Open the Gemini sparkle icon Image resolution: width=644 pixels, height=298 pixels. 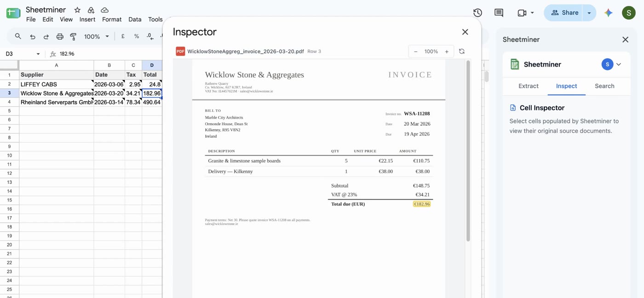609,13
